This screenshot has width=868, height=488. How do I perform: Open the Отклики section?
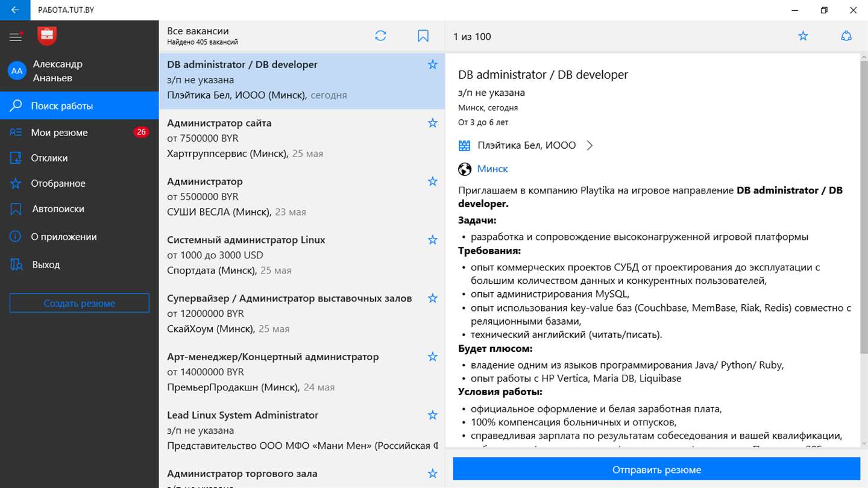(79, 158)
